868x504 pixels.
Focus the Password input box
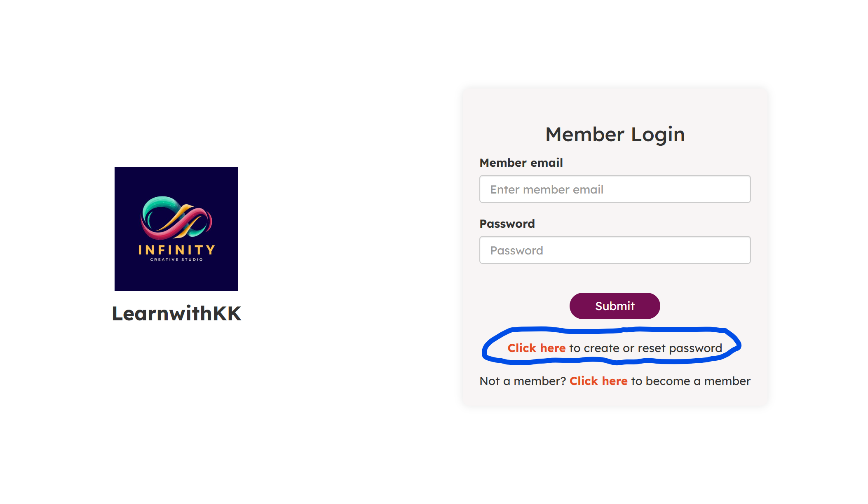coord(615,250)
